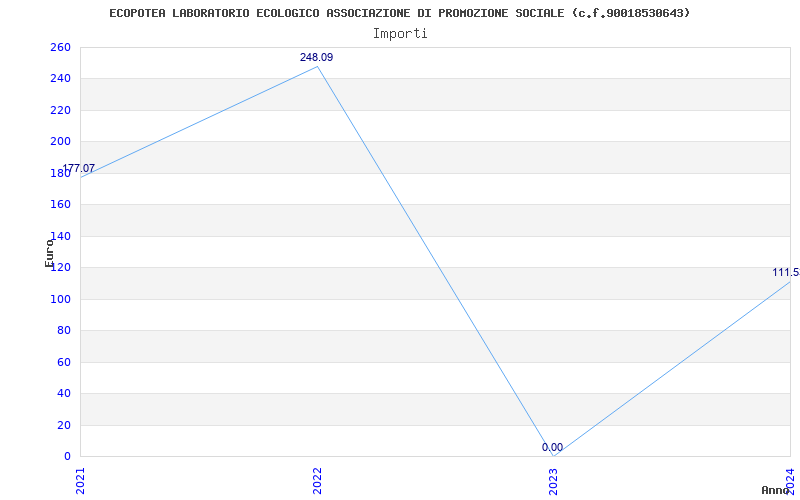The width and height of the screenshot is (800, 500).
Task: Click the chart title ECOPOTEA LABORATORIO ECOLOGICO
Action: click(x=399, y=13)
